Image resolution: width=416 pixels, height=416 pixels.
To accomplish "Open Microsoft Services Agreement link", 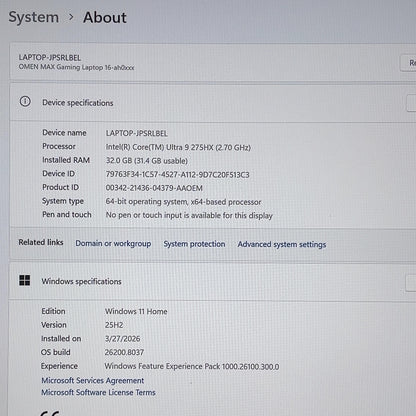I will point(93,380).
